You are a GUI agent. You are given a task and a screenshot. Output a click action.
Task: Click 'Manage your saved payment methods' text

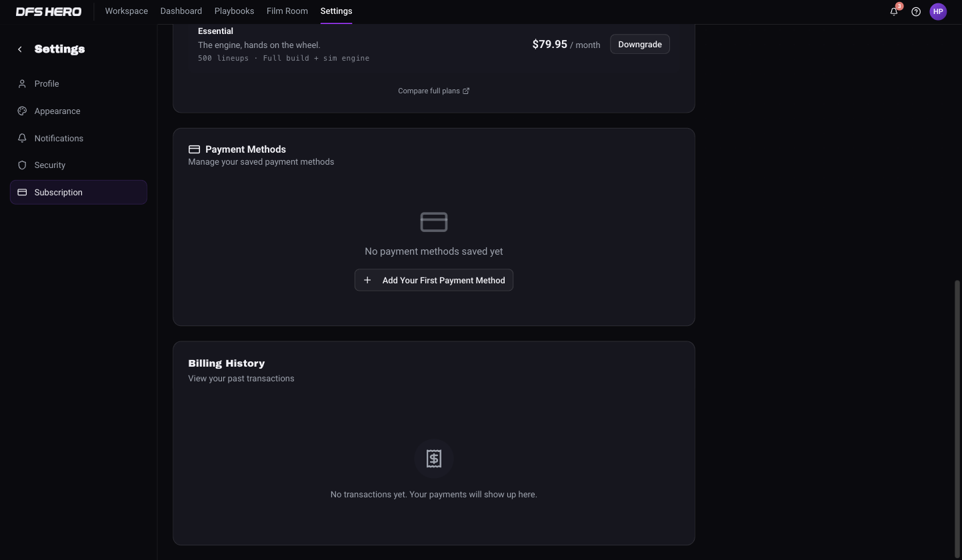click(x=261, y=161)
